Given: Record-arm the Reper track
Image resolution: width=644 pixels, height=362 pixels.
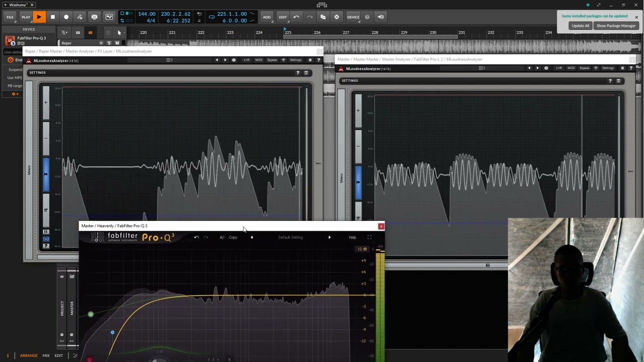Looking at the screenshot, I should coord(101,43).
